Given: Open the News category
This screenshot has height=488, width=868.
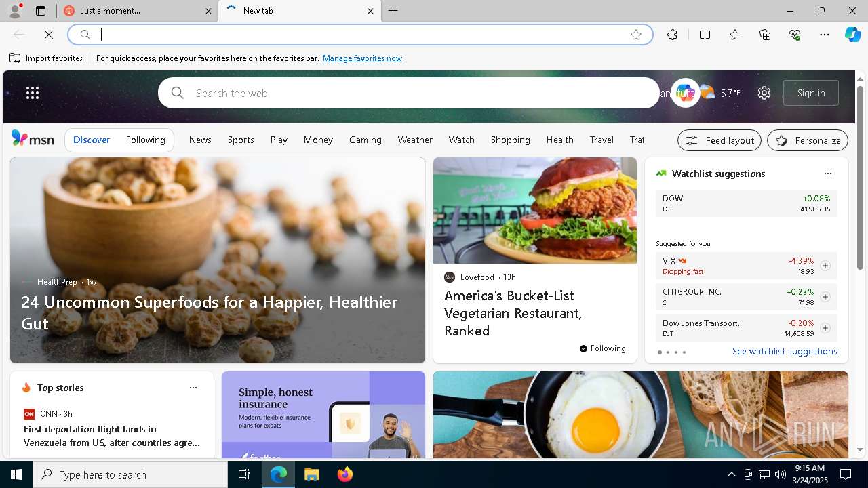Looking at the screenshot, I should click(200, 140).
